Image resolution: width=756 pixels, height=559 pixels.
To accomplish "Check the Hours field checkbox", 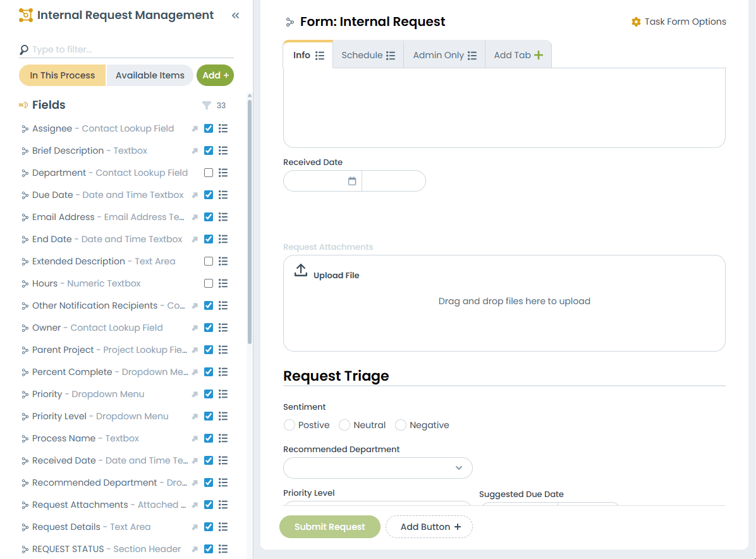I will click(x=209, y=283).
